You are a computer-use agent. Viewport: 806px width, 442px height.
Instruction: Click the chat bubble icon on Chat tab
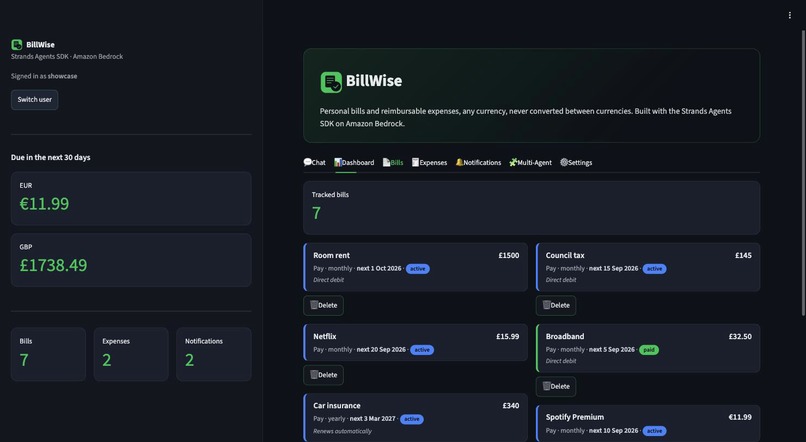tap(307, 162)
